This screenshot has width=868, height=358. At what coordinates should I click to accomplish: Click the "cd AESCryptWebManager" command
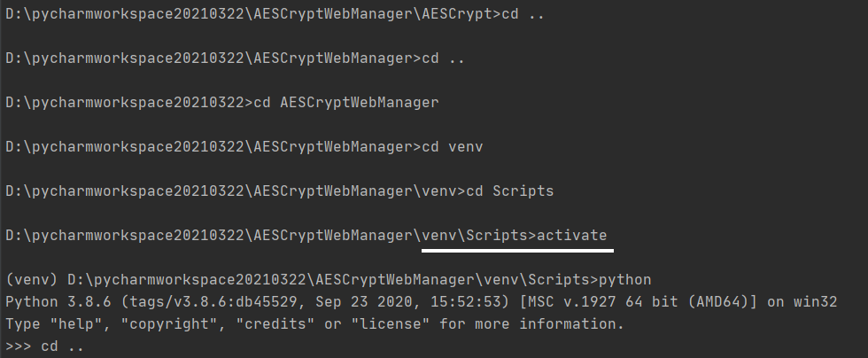point(346,103)
